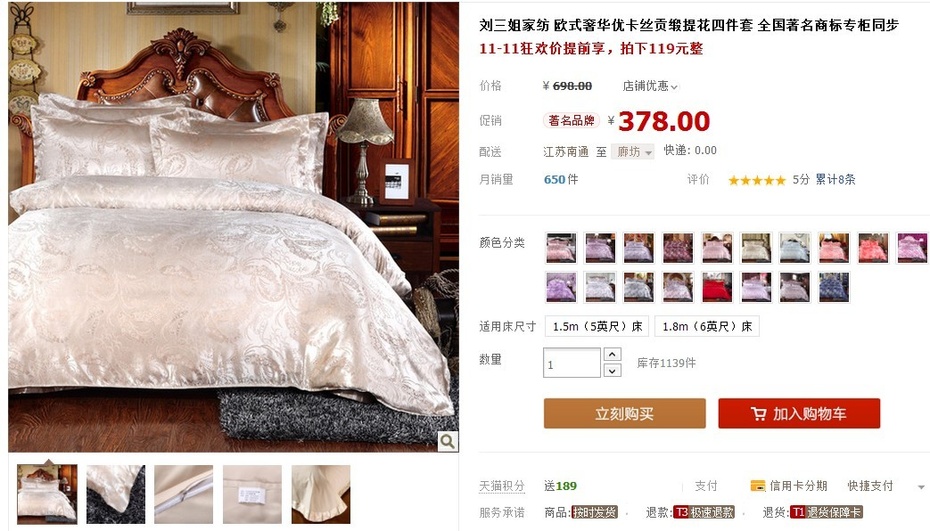Screen dimensions: 930x531
Task: Click the credit card icon beside 信用卡分期
Action: click(x=757, y=486)
